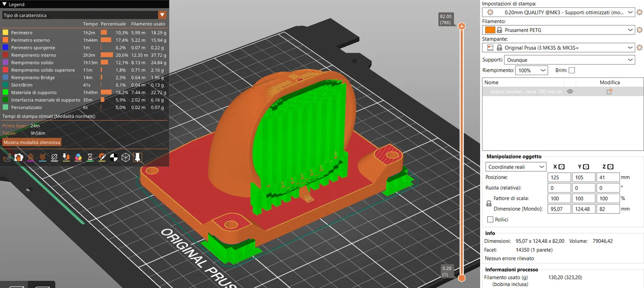Collapse the Legend panel triangle

pos(4,4)
